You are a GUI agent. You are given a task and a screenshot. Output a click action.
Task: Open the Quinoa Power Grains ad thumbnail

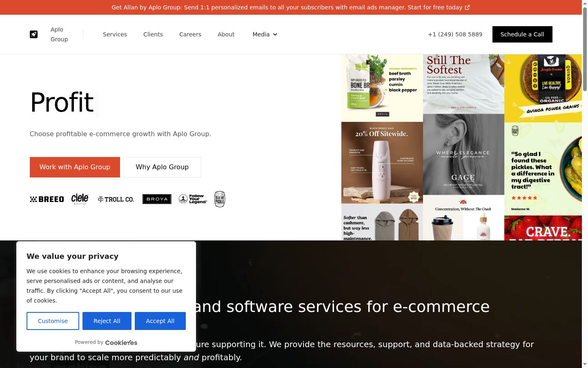pyautogui.click(x=543, y=88)
